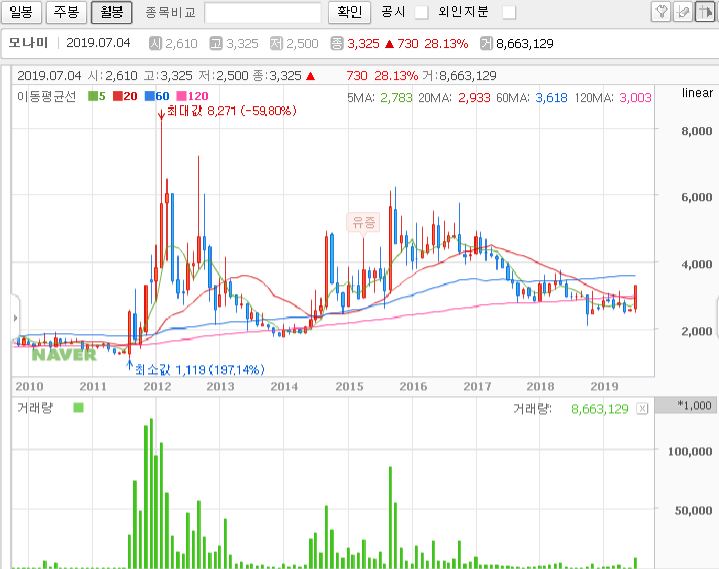
Task: Click the 거 volume icon in header
Action: 486,44
